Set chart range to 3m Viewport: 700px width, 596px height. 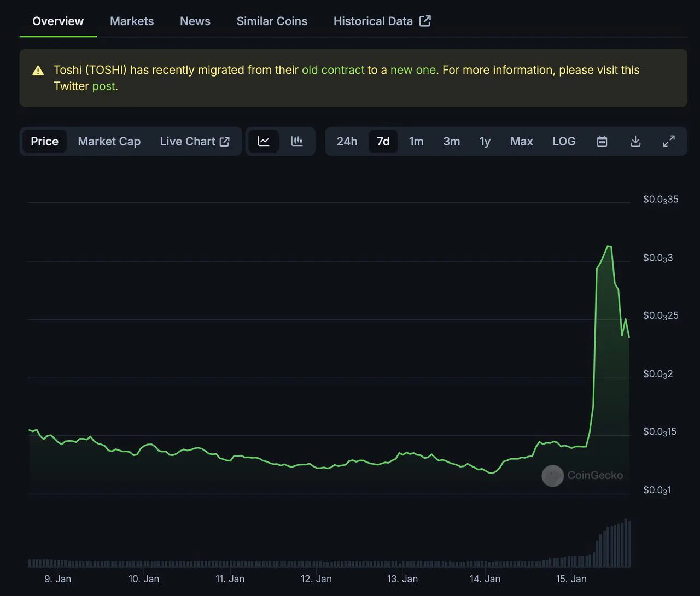tap(451, 141)
